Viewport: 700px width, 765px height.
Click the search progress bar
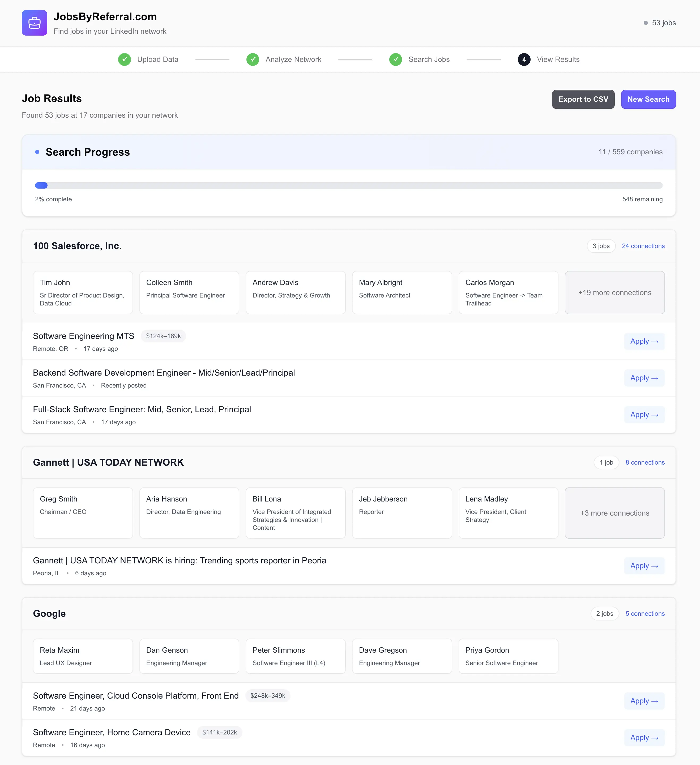[x=349, y=186]
